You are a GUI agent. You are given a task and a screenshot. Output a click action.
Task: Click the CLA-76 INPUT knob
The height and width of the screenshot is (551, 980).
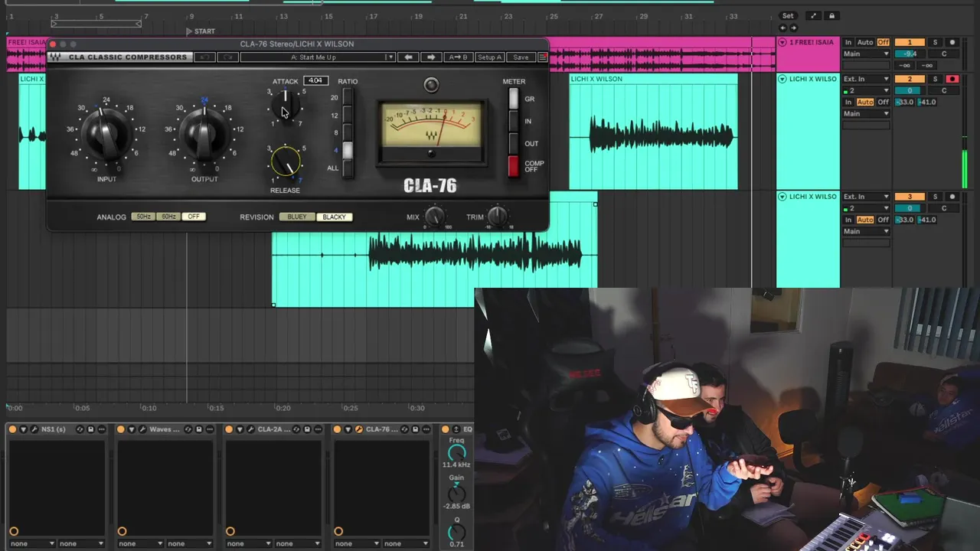106,135
